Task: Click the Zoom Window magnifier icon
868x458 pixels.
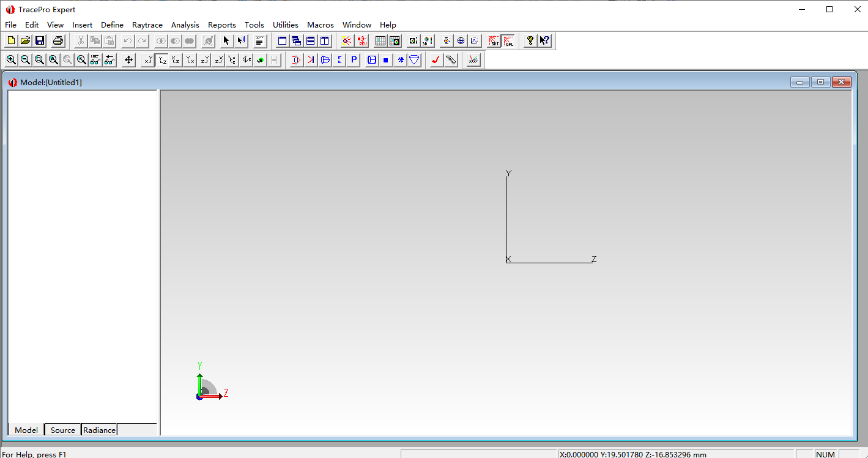Action: 39,59
